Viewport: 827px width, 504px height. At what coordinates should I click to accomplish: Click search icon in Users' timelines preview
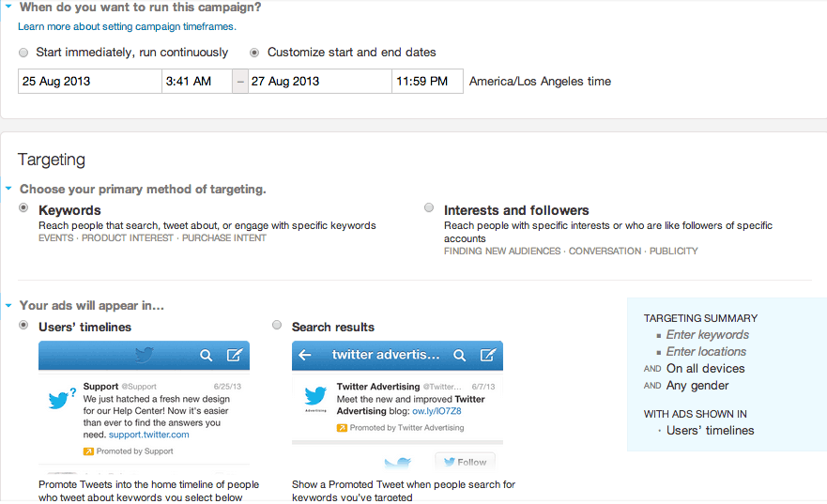[206, 356]
